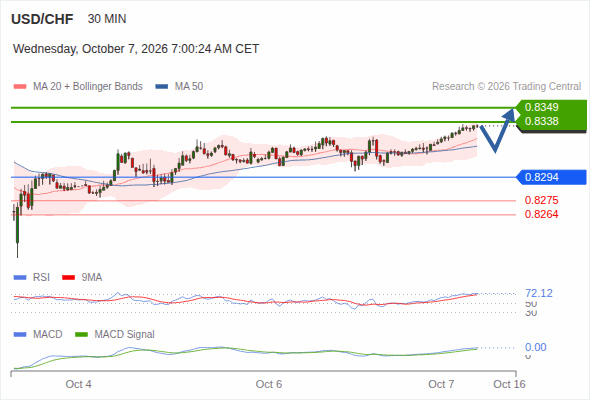The image size is (590, 400).
Task: Click the 9MA legend label
Action: 92,278
